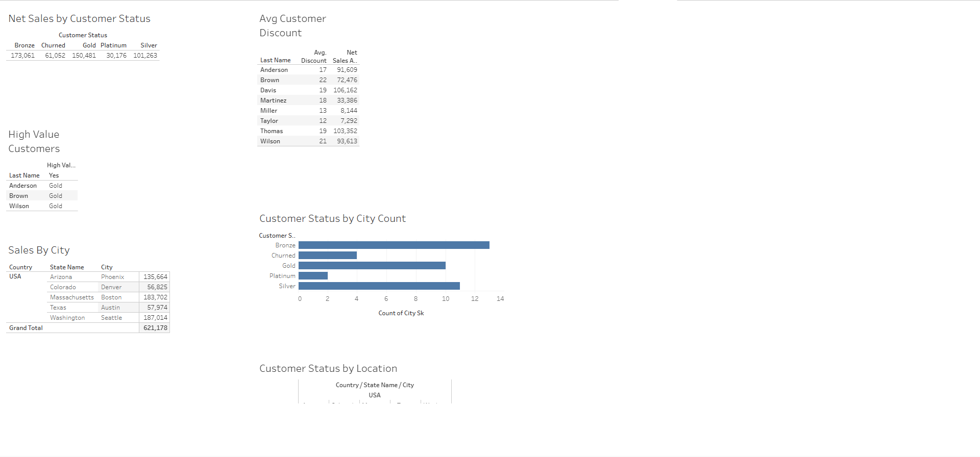Select the short Platinum bar in the chart

[313, 276]
